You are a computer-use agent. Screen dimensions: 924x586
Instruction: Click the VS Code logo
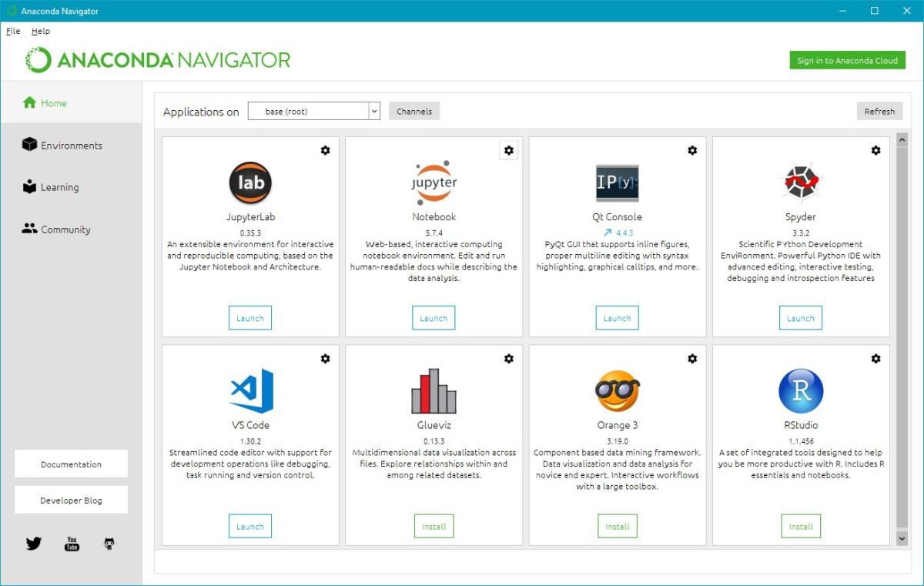pyautogui.click(x=251, y=391)
